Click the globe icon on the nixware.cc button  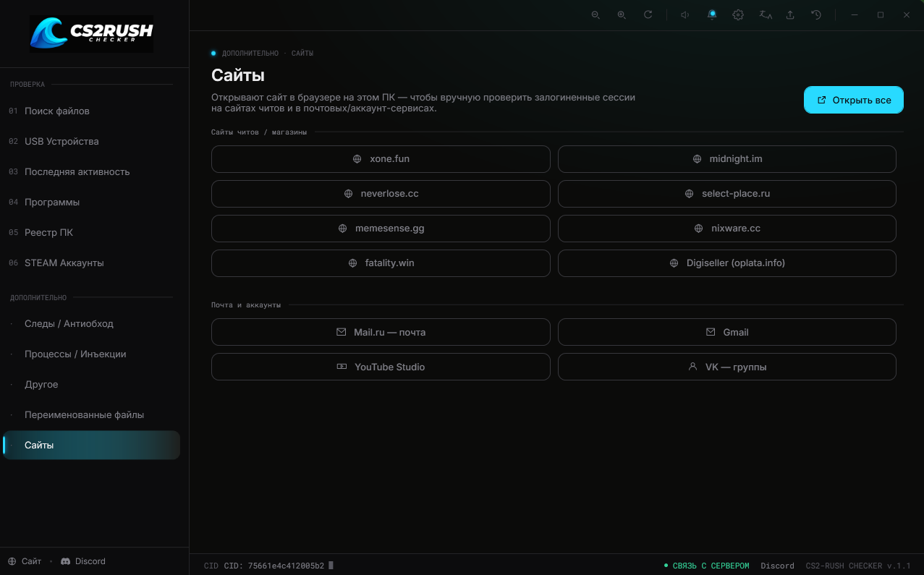tap(698, 229)
